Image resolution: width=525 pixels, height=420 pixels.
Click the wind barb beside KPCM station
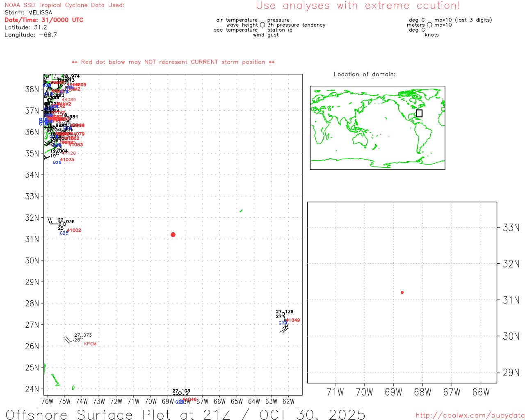pyautogui.click(x=68, y=339)
